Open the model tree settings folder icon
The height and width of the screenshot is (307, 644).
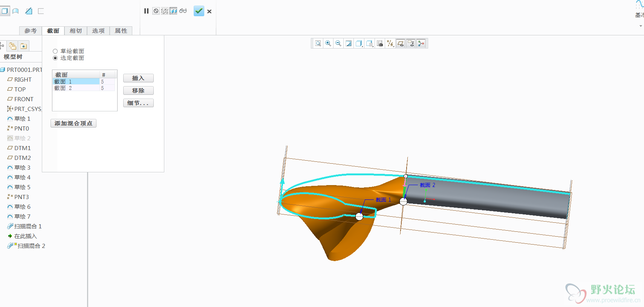(24, 46)
